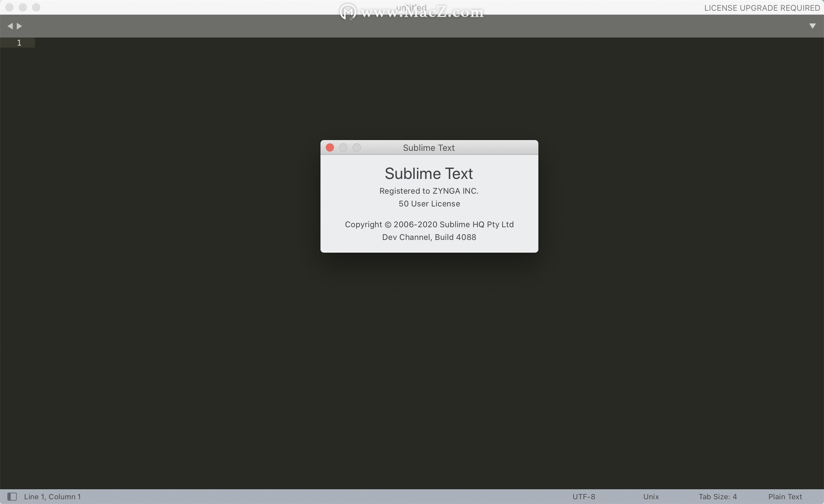This screenshot has width=824, height=504.
Task: Switch line endings via Unix selector
Action: pos(650,496)
